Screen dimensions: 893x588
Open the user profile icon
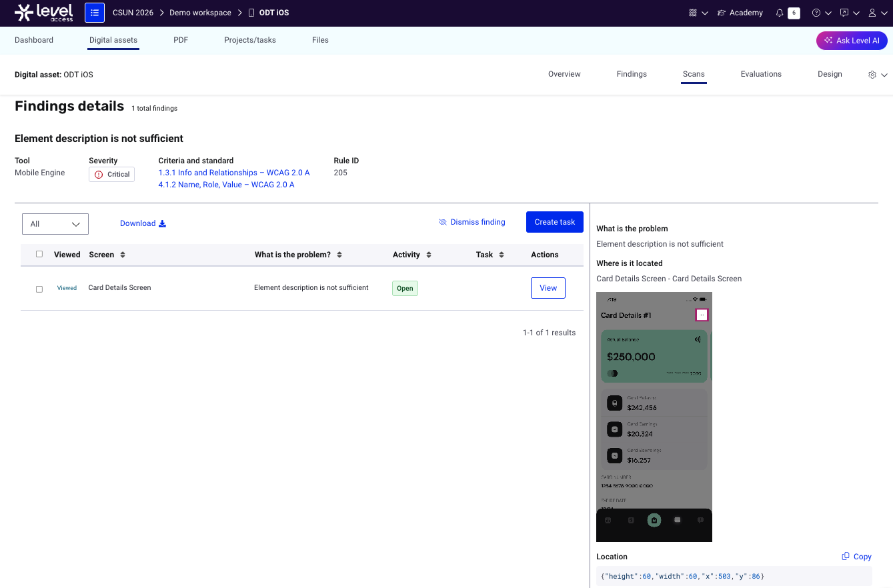click(872, 13)
